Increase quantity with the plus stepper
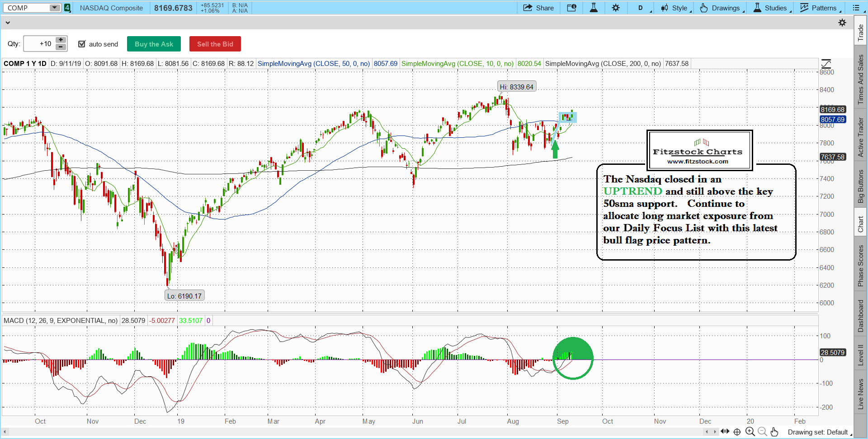Image resolution: width=868 pixels, height=439 pixels. pos(61,40)
